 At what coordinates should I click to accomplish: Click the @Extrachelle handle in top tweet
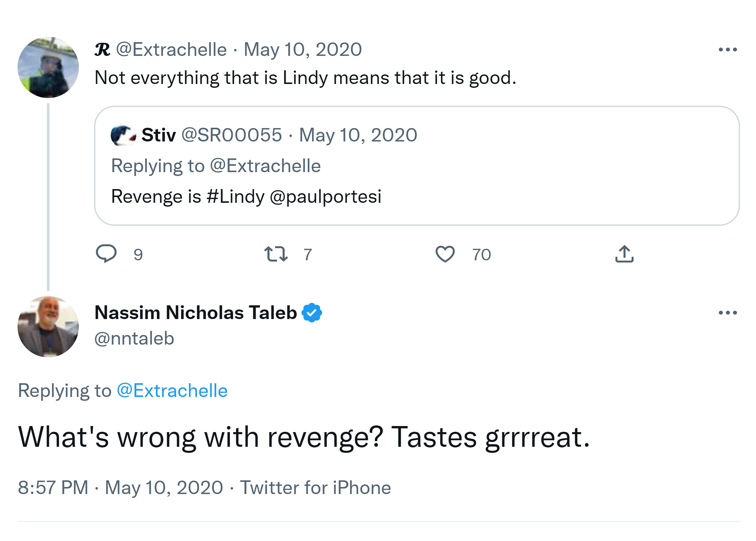pos(171,50)
